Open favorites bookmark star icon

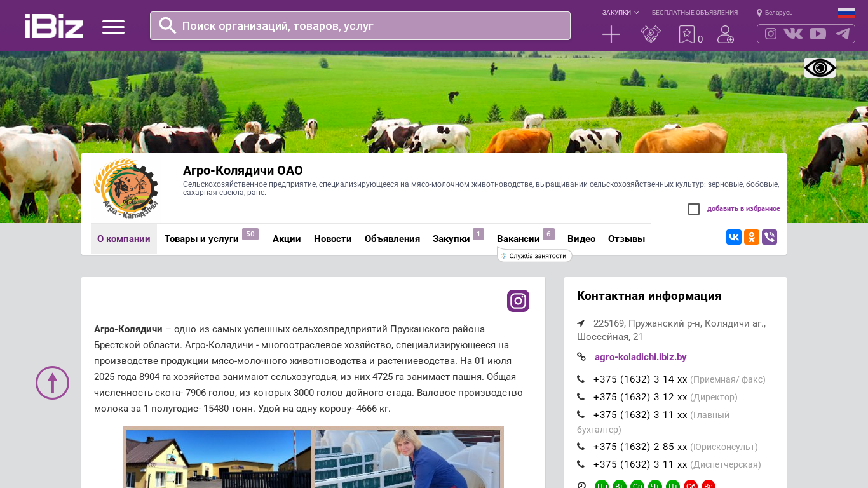pyautogui.click(x=687, y=34)
